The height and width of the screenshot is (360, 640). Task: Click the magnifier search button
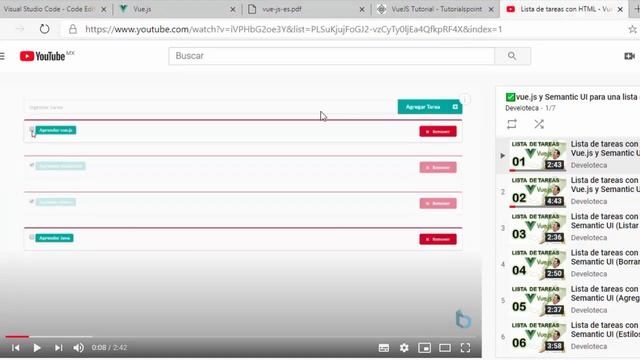[512, 56]
